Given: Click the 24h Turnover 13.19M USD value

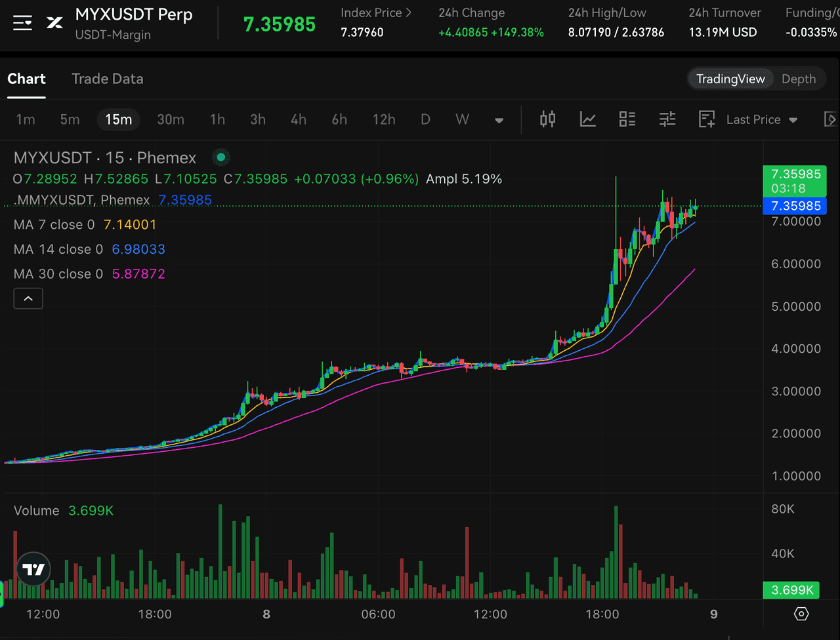Looking at the screenshot, I should (x=723, y=32).
